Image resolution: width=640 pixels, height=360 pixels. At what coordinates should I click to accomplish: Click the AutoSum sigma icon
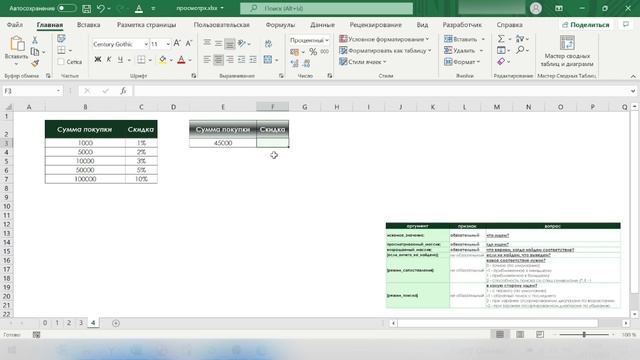(x=501, y=39)
